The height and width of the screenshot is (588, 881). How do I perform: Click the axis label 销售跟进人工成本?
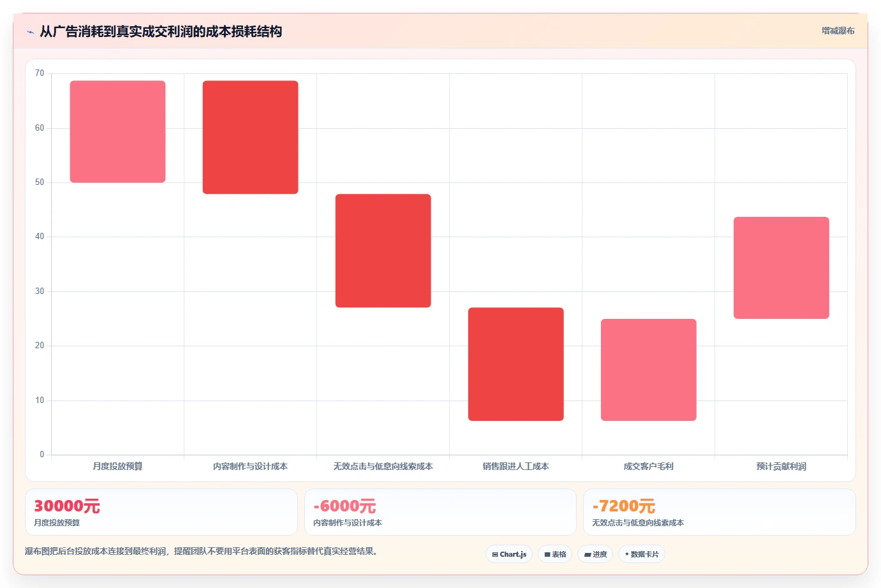click(516, 466)
